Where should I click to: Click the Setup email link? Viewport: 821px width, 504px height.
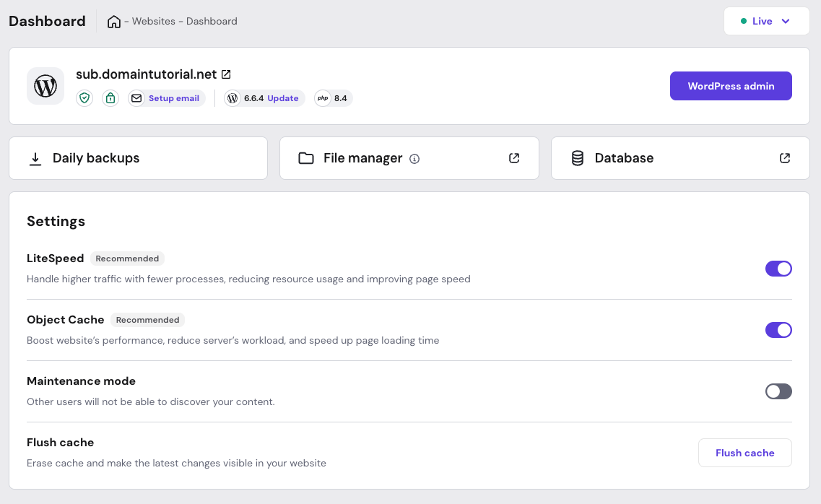tap(173, 98)
